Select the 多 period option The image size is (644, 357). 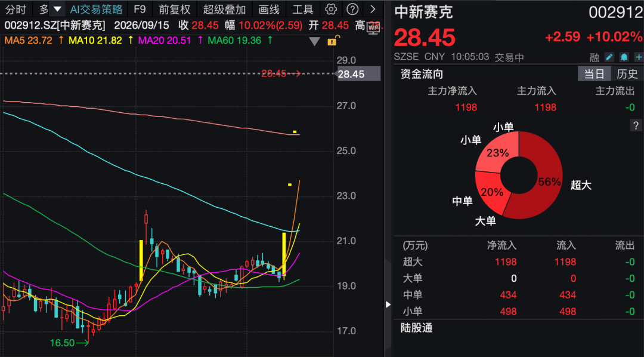pos(44,9)
